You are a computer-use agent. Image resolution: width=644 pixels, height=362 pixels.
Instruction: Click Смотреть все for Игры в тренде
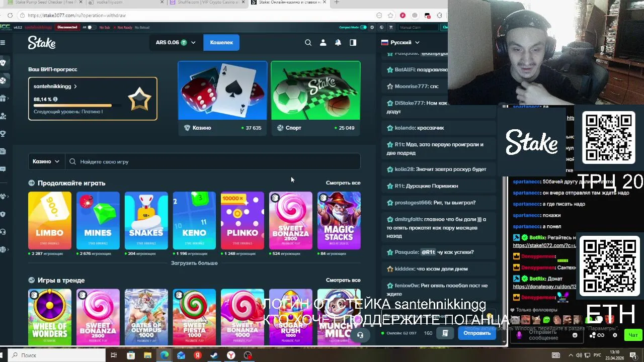pos(343,280)
